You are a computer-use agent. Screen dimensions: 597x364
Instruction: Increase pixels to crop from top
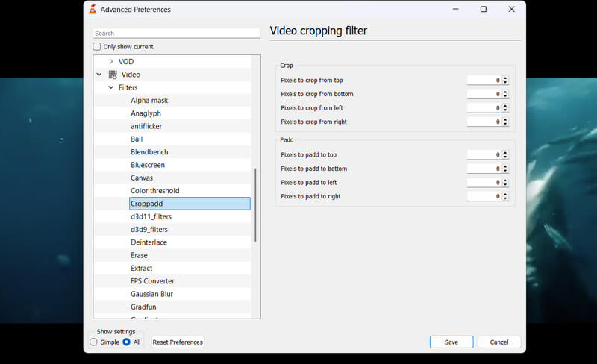[x=505, y=78]
